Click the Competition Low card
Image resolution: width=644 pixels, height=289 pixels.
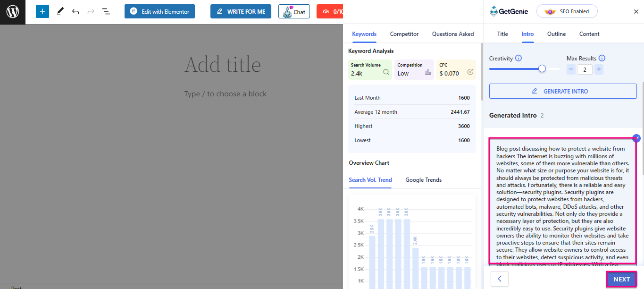click(414, 69)
